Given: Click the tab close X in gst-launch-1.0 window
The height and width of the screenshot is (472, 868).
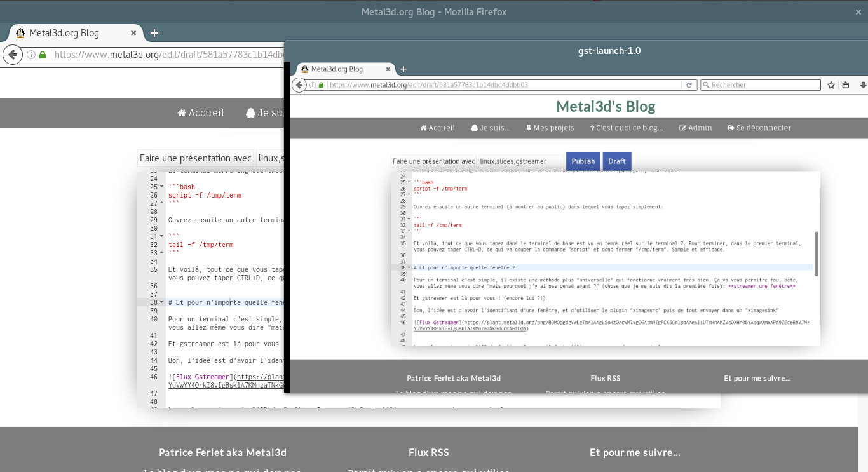Looking at the screenshot, I should pyautogui.click(x=388, y=69).
